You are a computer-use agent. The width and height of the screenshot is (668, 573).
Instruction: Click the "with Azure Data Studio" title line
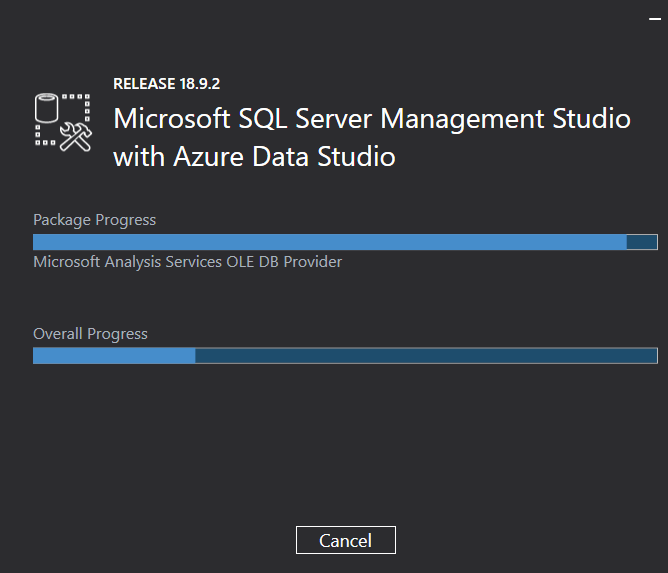(x=254, y=157)
